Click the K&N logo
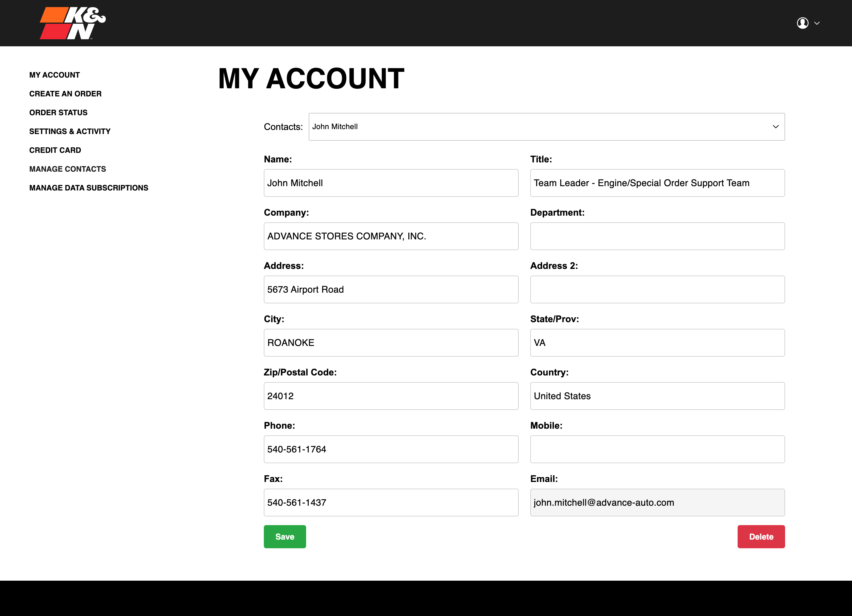The width and height of the screenshot is (852, 616). 73,23
